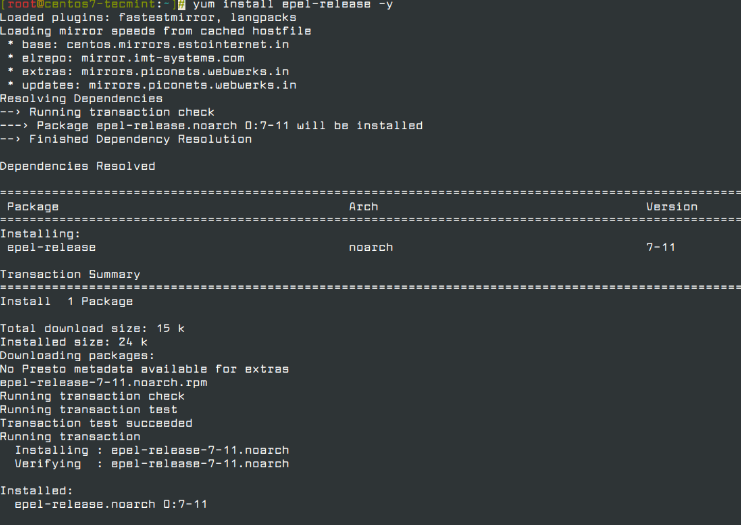The height and width of the screenshot is (525, 741).
Task: Click the 'Install 1 Package' line
Action: (x=66, y=301)
